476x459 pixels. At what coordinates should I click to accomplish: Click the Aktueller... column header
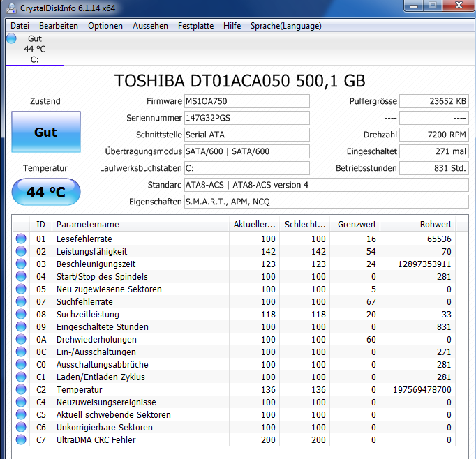[254, 225]
